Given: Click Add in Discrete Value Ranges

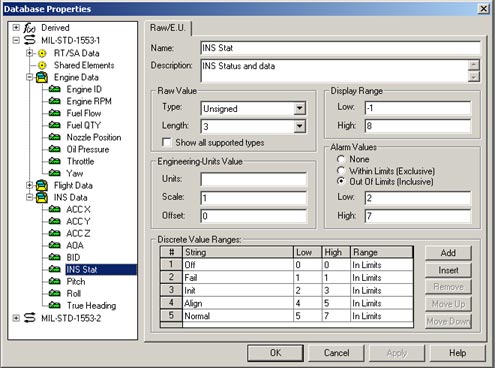Looking at the screenshot, I should tap(448, 253).
